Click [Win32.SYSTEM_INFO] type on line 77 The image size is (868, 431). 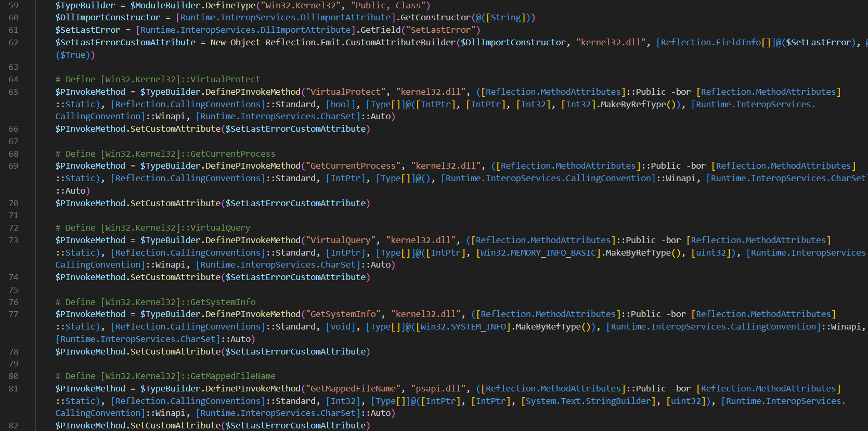pos(463,326)
